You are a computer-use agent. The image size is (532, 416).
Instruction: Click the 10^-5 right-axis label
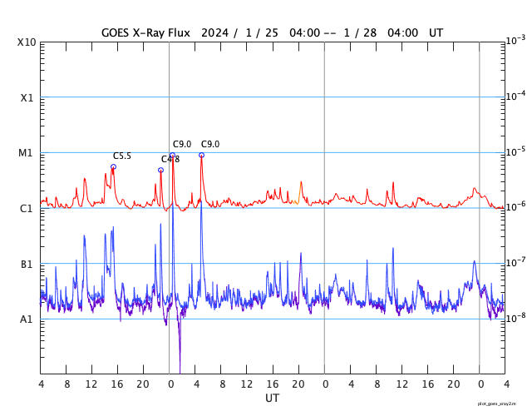pyautogui.click(x=516, y=151)
